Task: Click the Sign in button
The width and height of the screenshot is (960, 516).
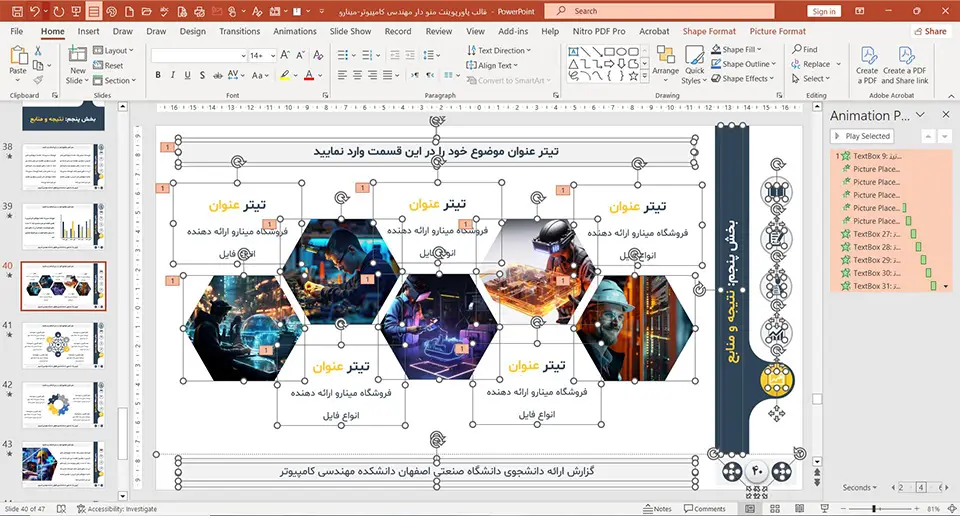Action: coord(824,11)
